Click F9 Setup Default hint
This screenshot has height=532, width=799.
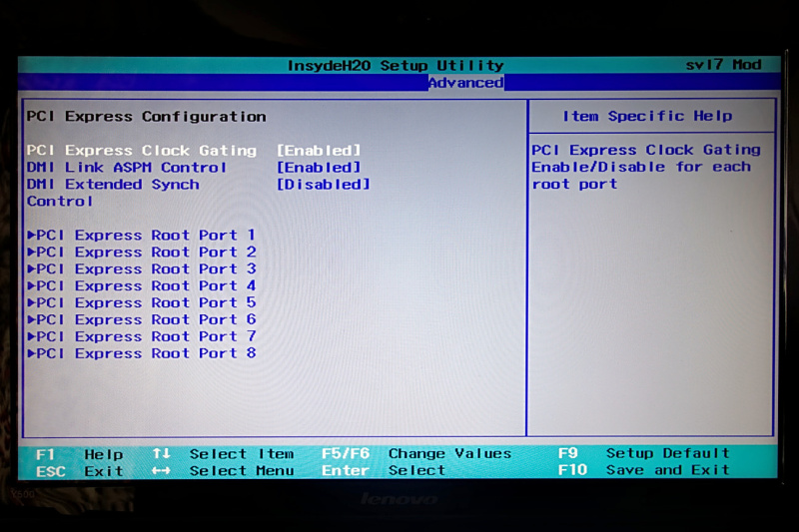tap(644, 452)
